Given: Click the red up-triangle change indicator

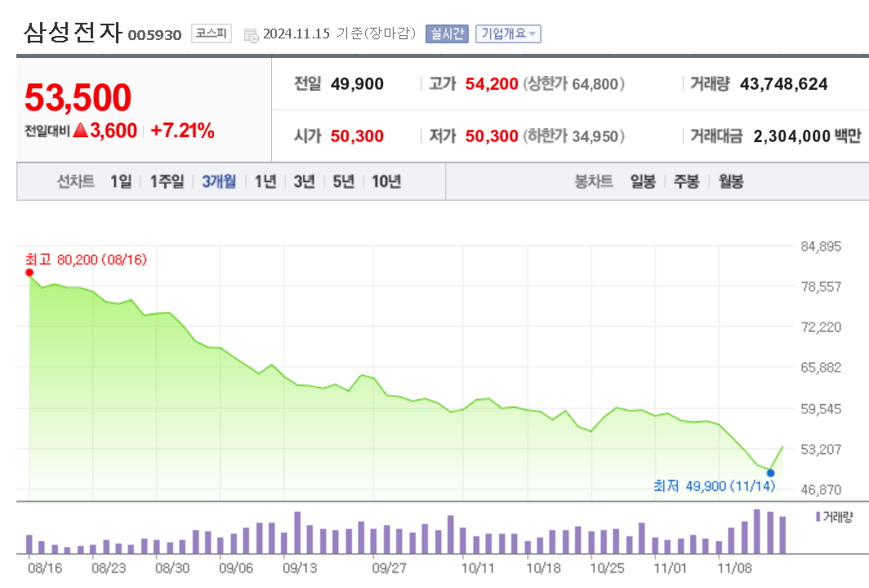Looking at the screenshot, I should 80,130.
